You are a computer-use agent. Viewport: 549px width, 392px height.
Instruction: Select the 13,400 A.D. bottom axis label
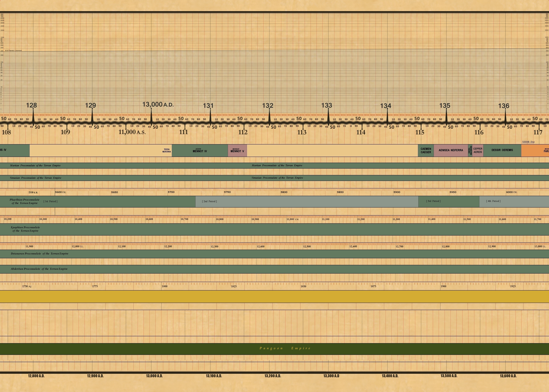click(x=390, y=376)
